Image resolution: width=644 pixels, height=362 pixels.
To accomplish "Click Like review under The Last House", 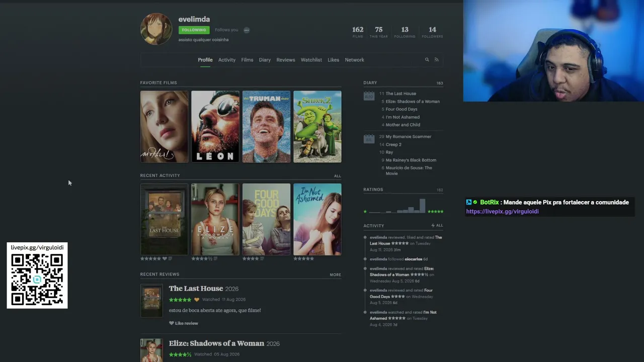I will (x=184, y=323).
